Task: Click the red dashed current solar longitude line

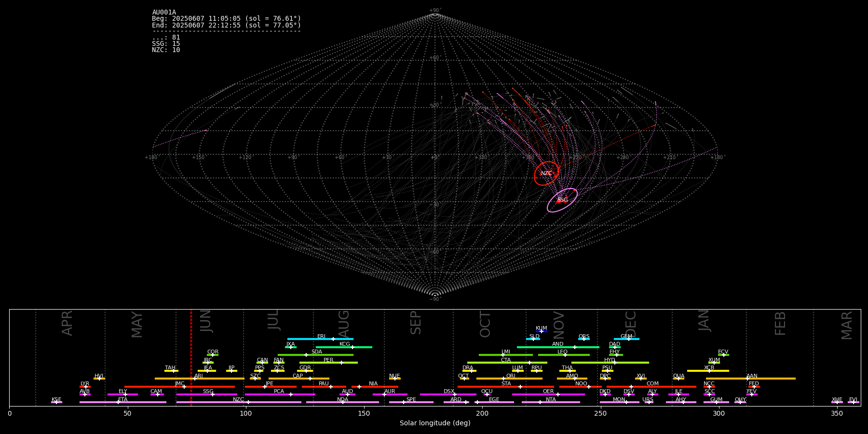Action: [191, 357]
